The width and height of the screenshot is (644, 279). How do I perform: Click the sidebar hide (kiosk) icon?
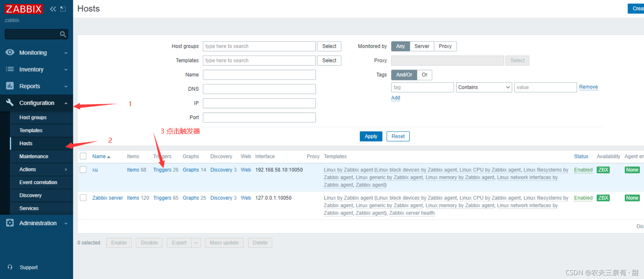[63, 9]
